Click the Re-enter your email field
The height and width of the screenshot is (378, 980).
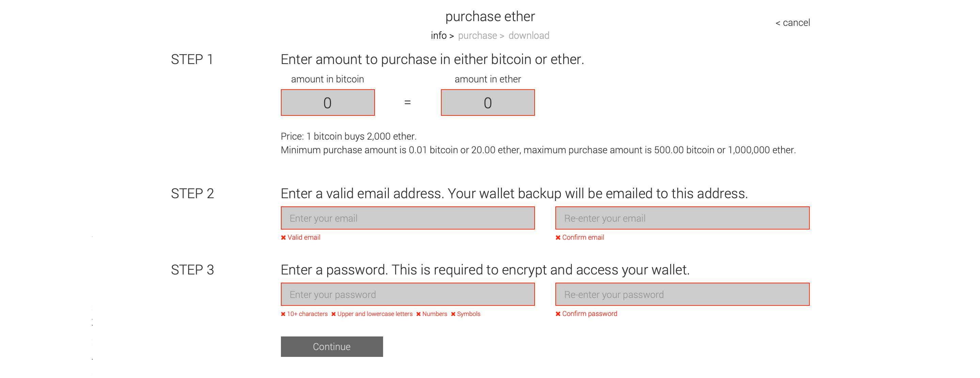pyautogui.click(x=682, y=218)
